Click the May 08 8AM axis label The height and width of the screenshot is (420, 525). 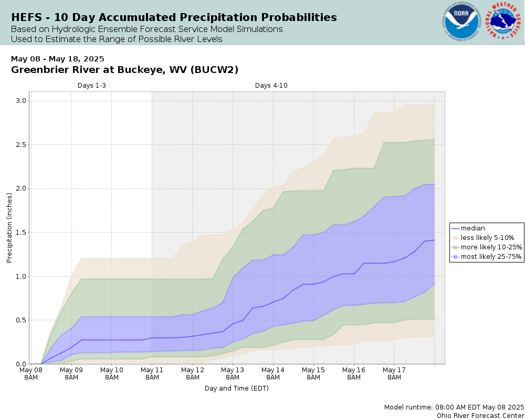pyautogui.click(x=31, y=374)
